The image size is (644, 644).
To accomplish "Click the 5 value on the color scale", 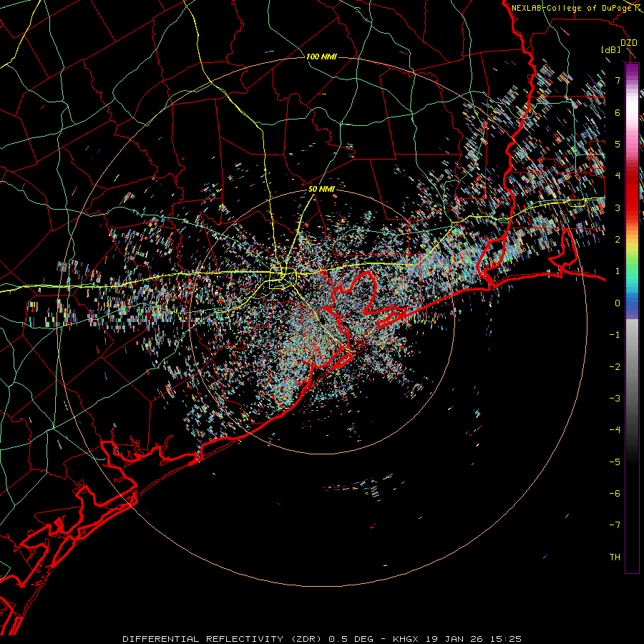I will 618,144.
